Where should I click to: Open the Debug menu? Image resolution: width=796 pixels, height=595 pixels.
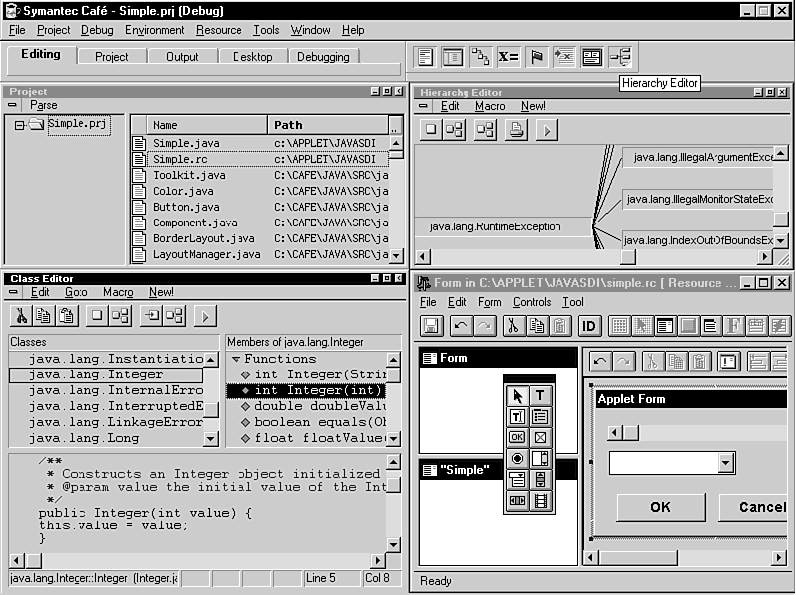click(x=97, y=30)
